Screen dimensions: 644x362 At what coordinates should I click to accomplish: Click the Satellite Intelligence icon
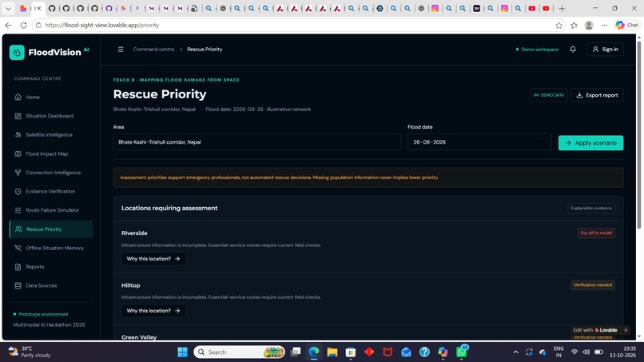(x=18, y=135)
